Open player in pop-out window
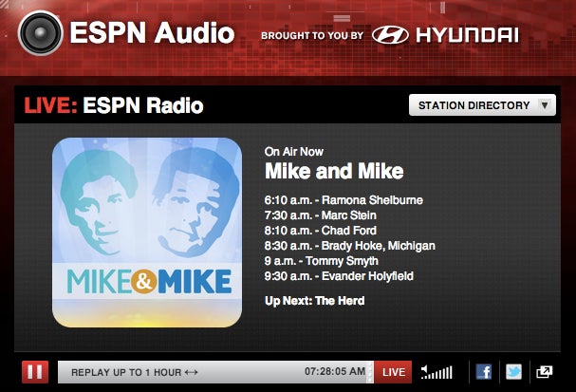This screenshot has height=392, width=576. coord(544,372)
